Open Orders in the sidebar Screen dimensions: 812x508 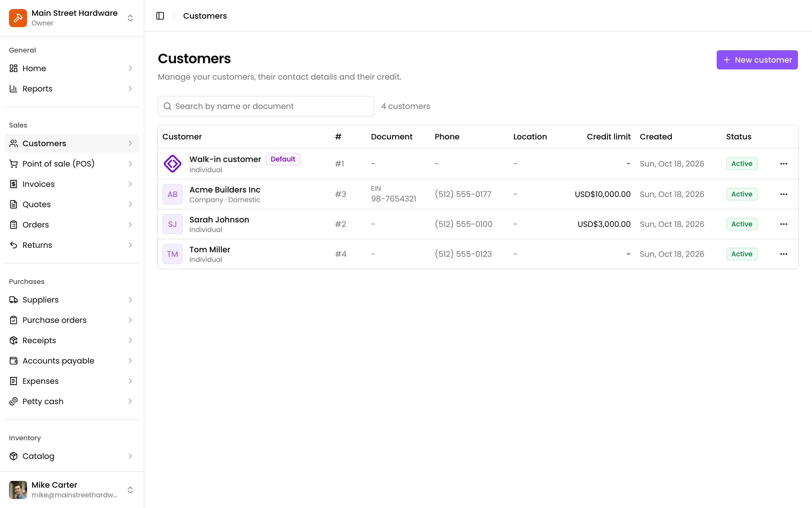72,225
